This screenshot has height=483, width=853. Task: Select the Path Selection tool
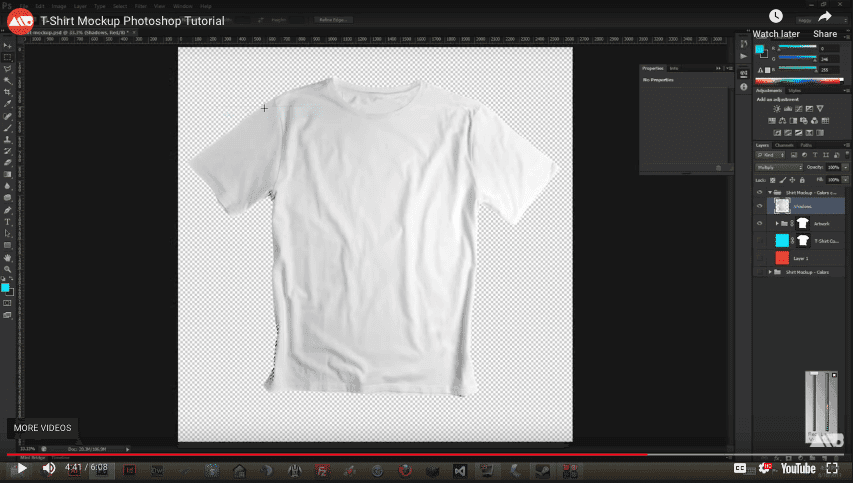(8, 234)
